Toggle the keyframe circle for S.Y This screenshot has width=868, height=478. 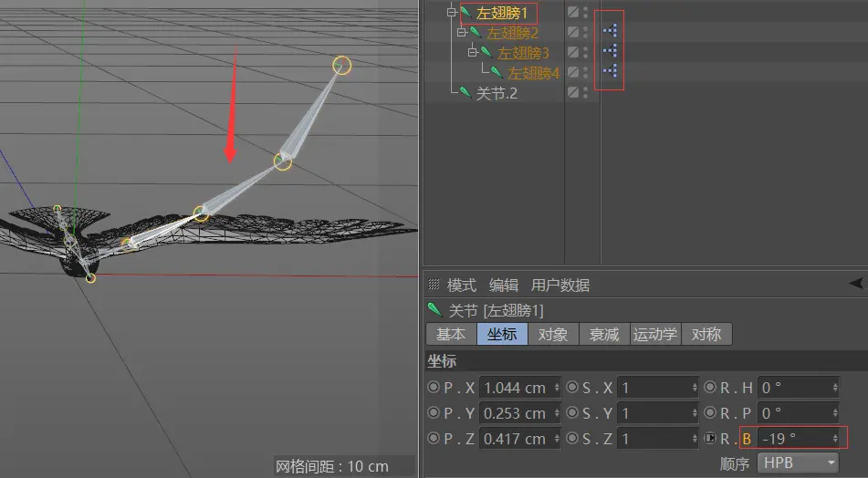572,413
